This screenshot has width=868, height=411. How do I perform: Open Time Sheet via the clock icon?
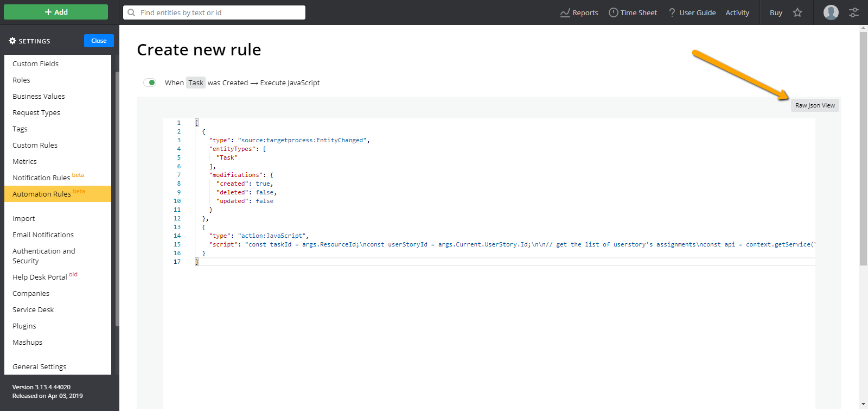tap(614, 12)
